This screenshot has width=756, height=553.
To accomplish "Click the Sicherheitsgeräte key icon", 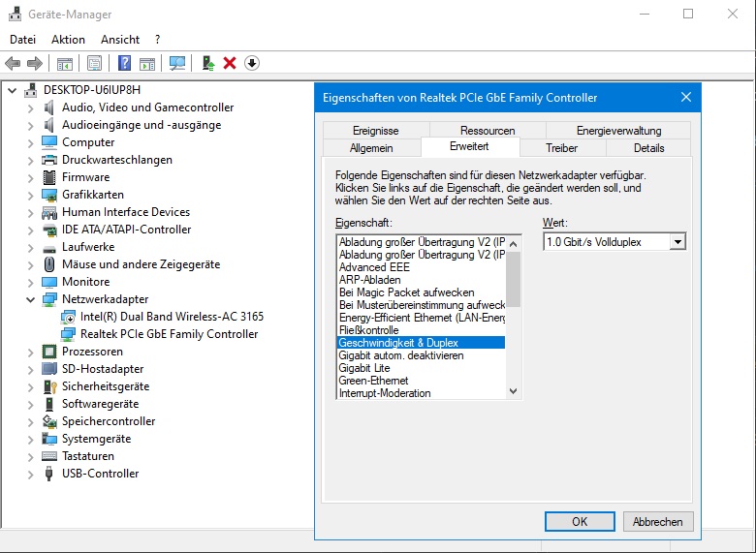I will point(50,386).
